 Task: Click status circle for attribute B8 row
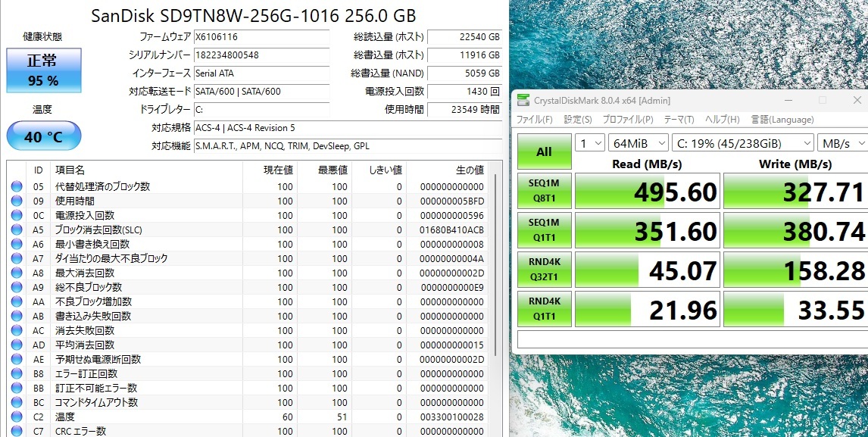coord(17,374)
